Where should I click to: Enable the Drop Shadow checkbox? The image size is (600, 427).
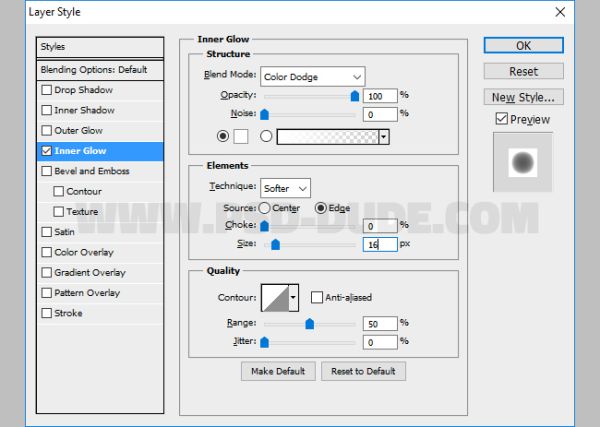47,90
